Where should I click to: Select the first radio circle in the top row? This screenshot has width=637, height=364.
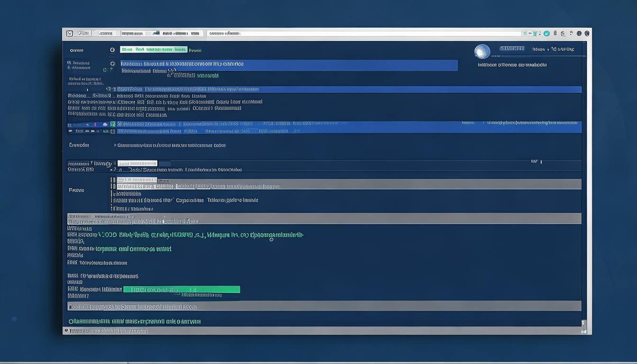(112, 50)
